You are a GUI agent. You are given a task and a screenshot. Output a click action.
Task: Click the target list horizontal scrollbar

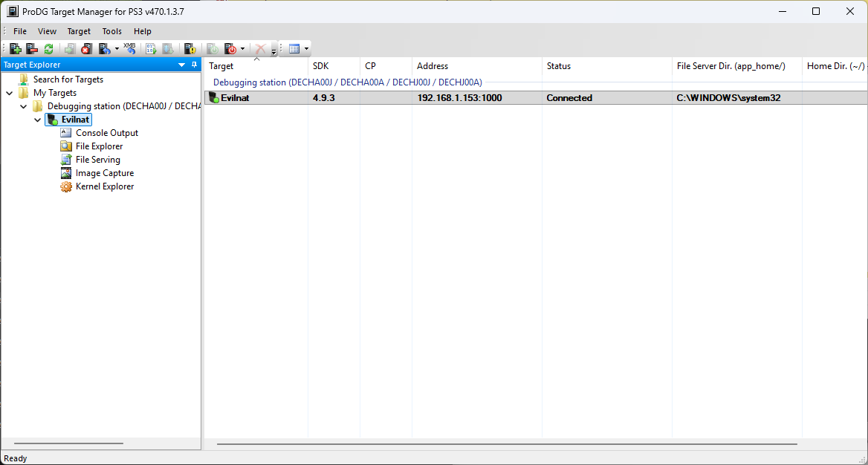[507, 444]
